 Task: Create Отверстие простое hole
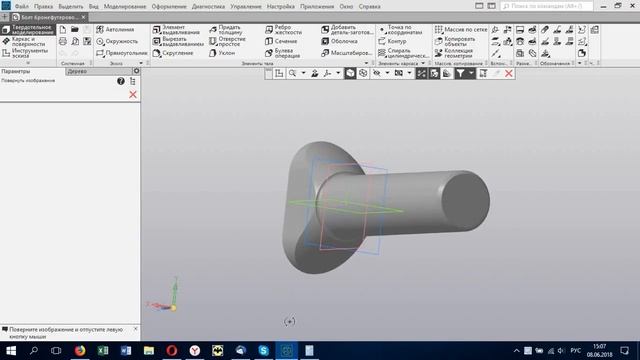(x=227, y=41)
